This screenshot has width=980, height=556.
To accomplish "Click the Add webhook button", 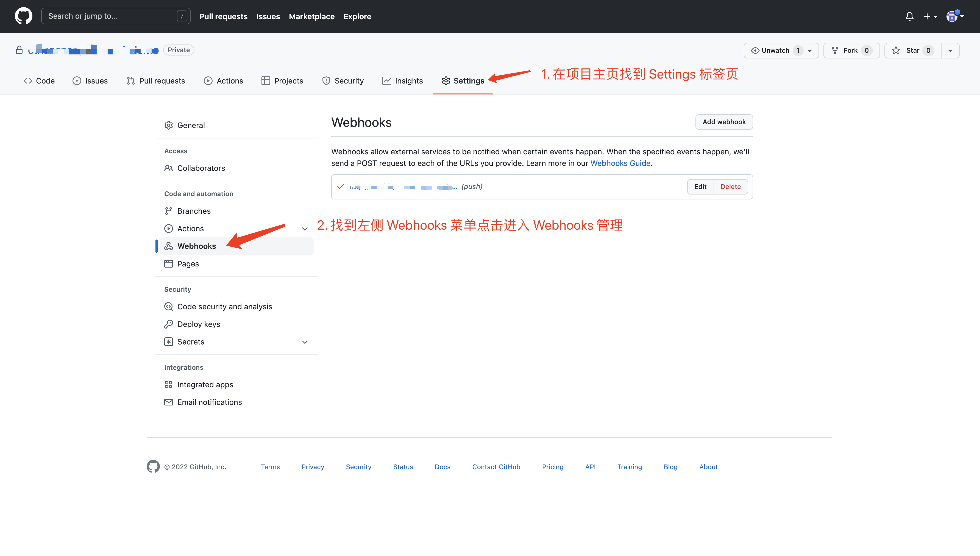I will coord(723,122).
